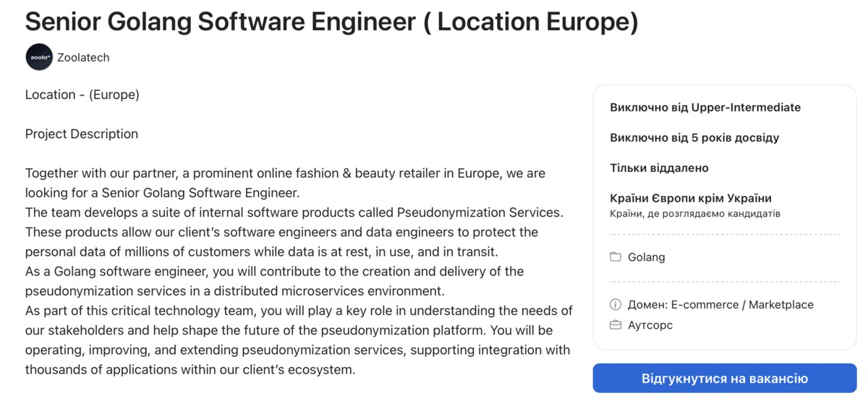Image resolution: width=868 pixels, height=401 pixels.
Task: Apply via Відгукнутися на вакансію button
Action: [x=725, y=379]
